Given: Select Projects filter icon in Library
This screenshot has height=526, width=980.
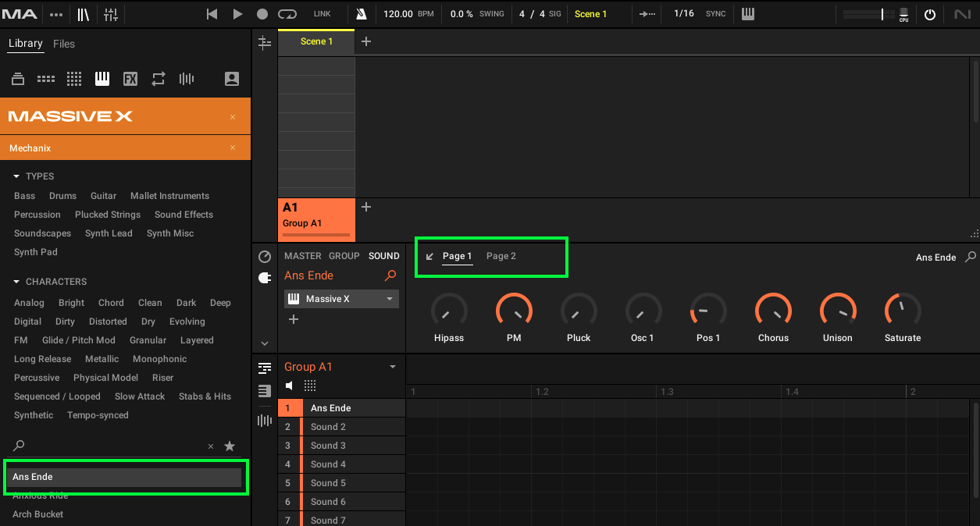Looking at the screenshot, I should coord(18,79).
